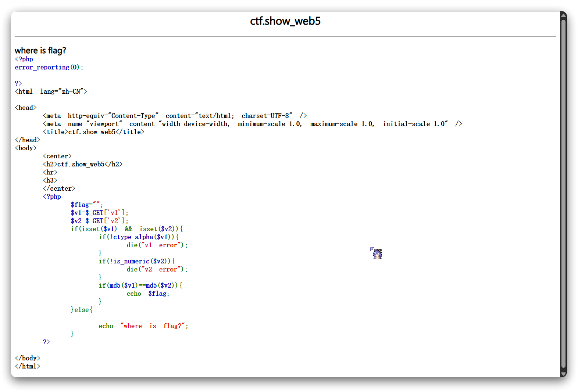This screenshot has height=392, width=578.
Task: Click the ctype_alpha($v1) condition line
Action: click(139, 237)
